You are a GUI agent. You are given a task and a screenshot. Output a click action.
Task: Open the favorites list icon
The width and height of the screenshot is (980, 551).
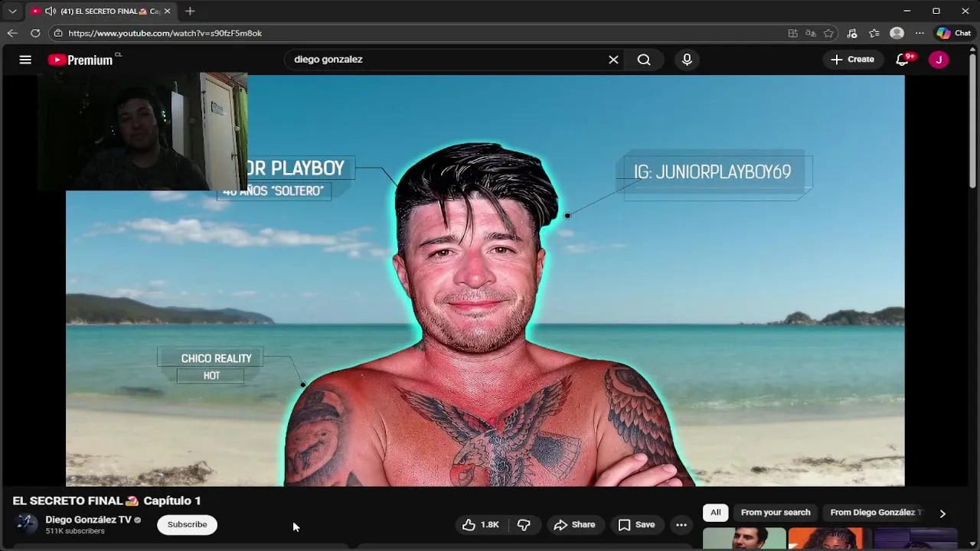(874, 34)
